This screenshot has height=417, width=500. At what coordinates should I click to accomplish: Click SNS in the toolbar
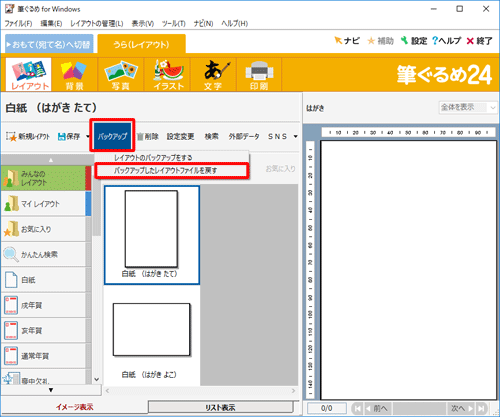click(x=277, y=136)
